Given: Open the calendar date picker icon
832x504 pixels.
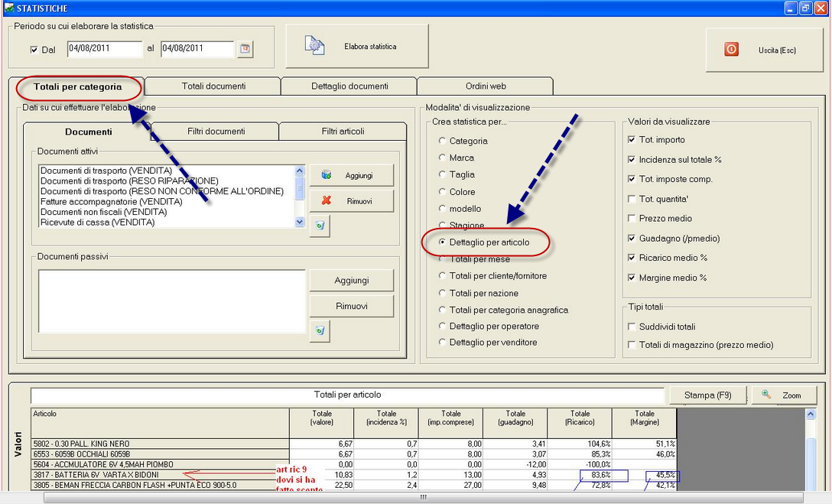Looking at the screenshot, I should point(245,49).
